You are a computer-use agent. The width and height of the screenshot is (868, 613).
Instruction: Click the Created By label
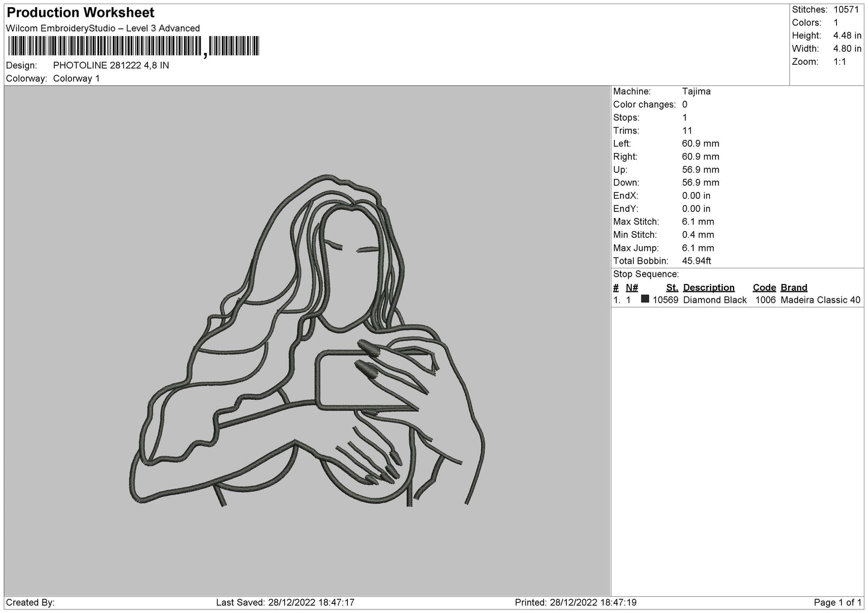tap(30, 603)
